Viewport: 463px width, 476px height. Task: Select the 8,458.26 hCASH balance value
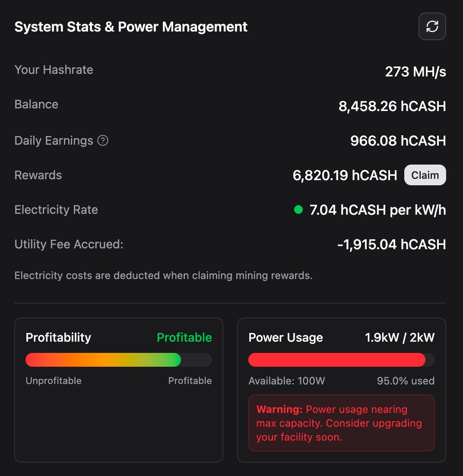coord(392,106)
